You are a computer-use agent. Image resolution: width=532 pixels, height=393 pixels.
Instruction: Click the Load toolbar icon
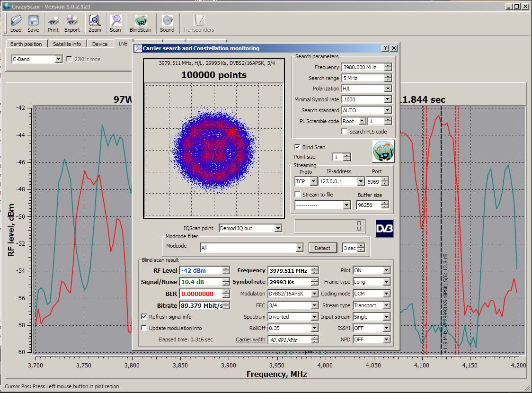16,21
